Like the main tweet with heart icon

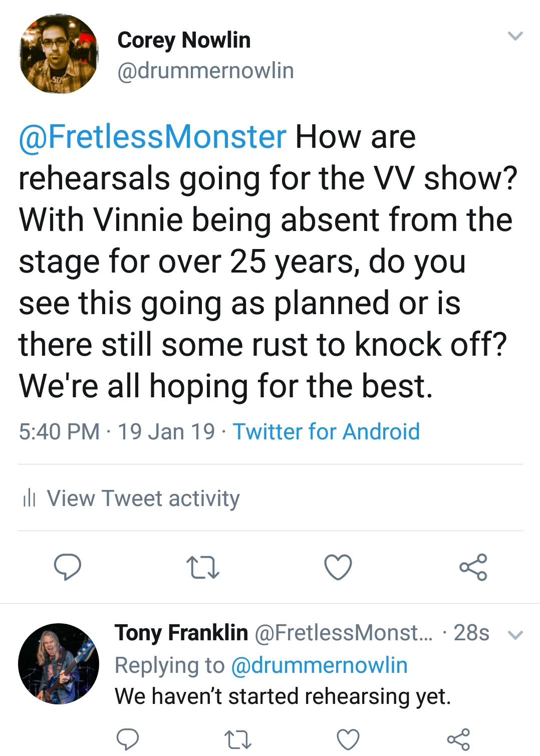click(338, 568)
